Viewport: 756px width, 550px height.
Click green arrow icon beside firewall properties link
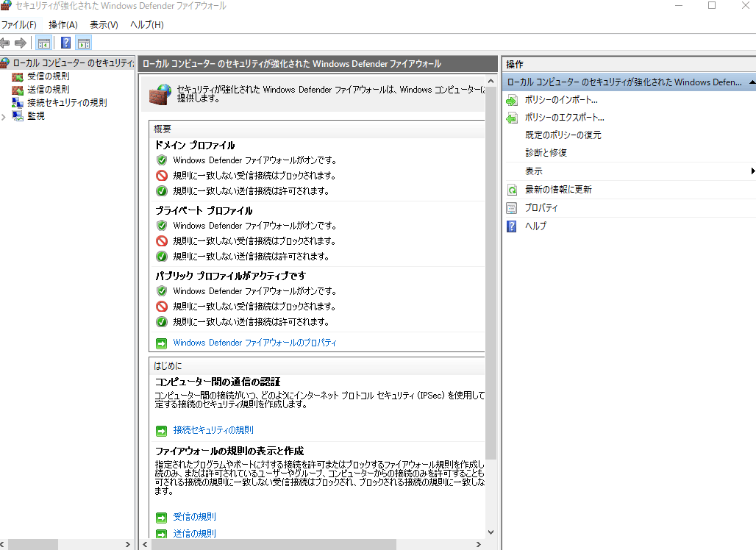[162, 343]
